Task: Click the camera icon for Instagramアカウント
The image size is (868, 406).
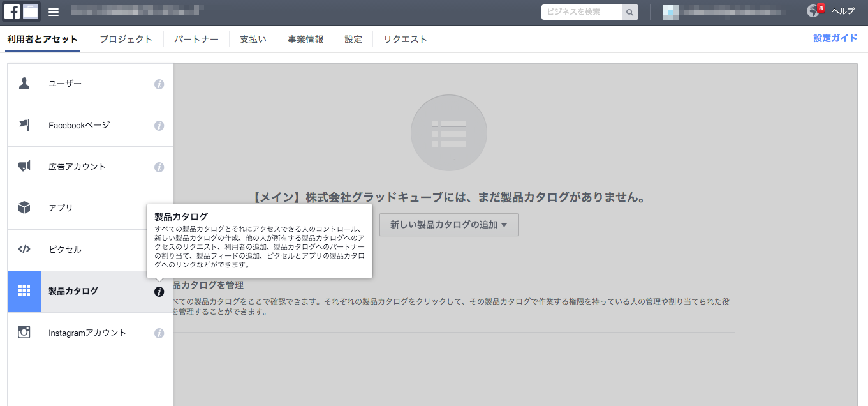Action: [24, 333]
